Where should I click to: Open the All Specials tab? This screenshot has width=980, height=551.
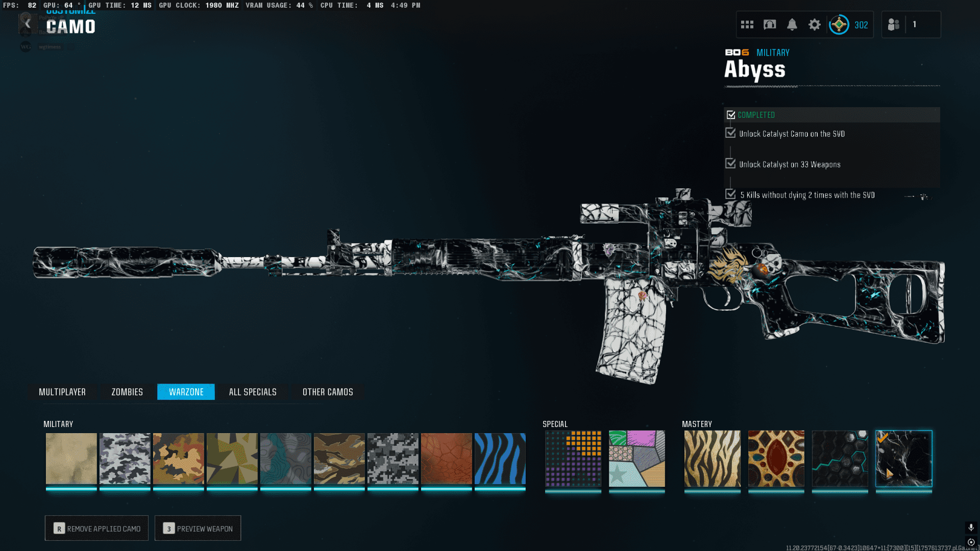tap(253, 392)
